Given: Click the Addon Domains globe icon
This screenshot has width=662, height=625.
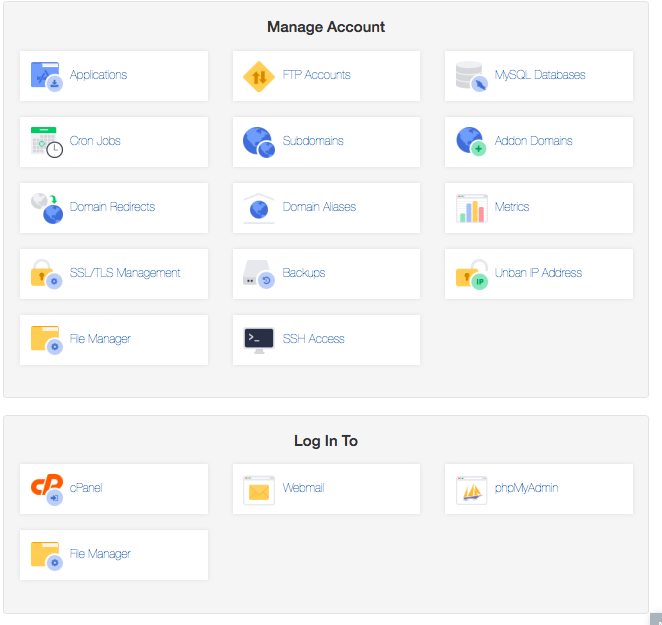Looking at the screenshot, I should 471,142.
